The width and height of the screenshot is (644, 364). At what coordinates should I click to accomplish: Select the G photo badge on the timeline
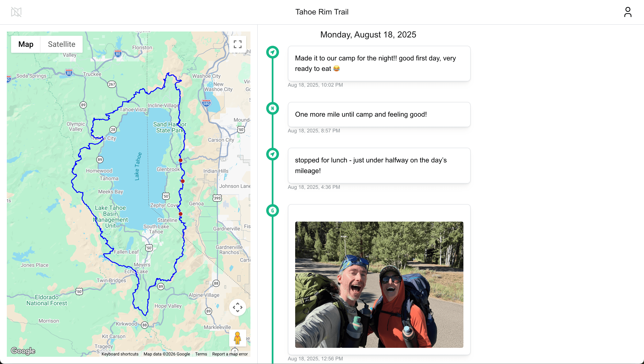(x=272, y=210)
